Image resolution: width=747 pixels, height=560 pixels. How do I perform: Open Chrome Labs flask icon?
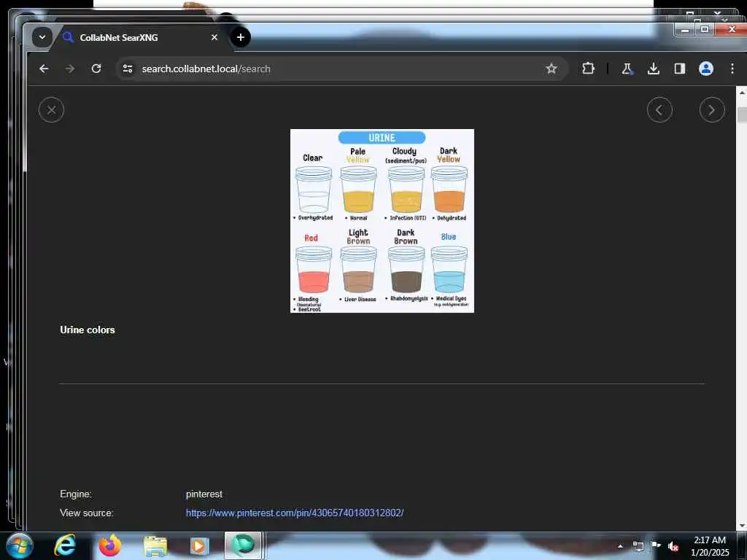[627, 69]
